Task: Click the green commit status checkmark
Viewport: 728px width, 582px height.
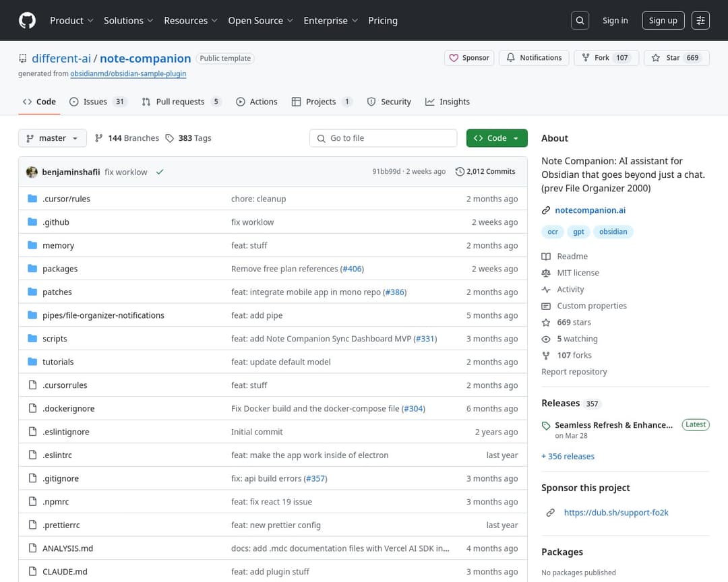Action: click(160, 172)
